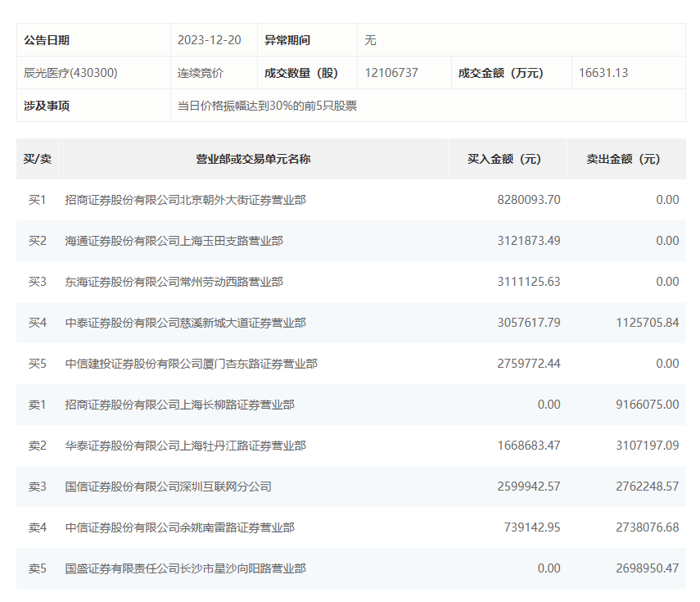Select buy amount 1668683.47

click(529, 446)
